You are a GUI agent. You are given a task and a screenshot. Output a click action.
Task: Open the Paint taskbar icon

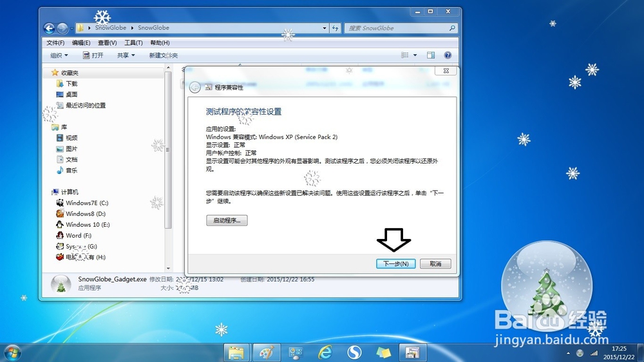[267, 352]
